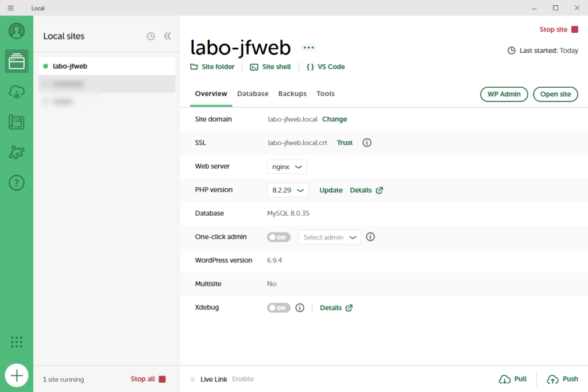Open Site folder
Image resolution: width=588 pixels, height=392 pixels.
click(212, 67)
